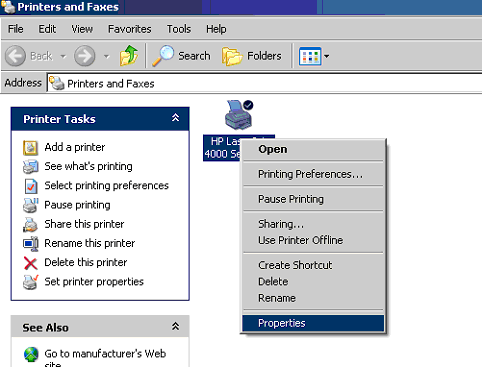
Task: Click the Add a printer link
Action: [75, 147]
